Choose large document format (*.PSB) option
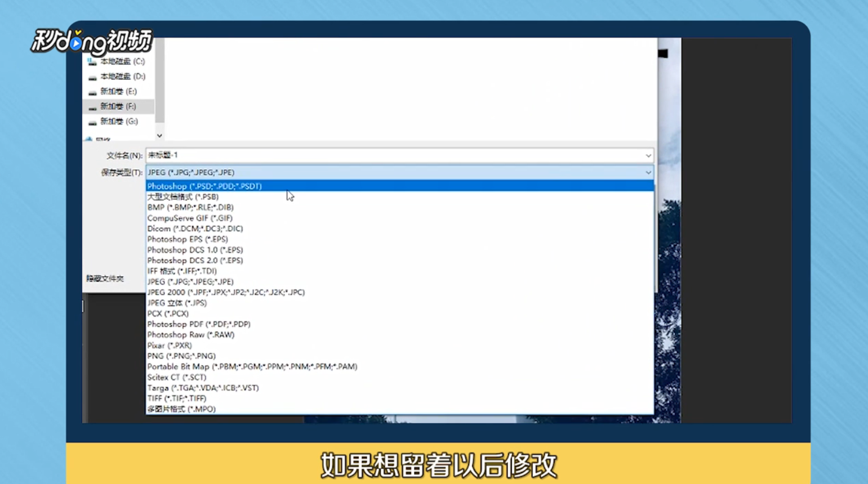This screenshot has width=868, height=484. [x=399, y=197]
